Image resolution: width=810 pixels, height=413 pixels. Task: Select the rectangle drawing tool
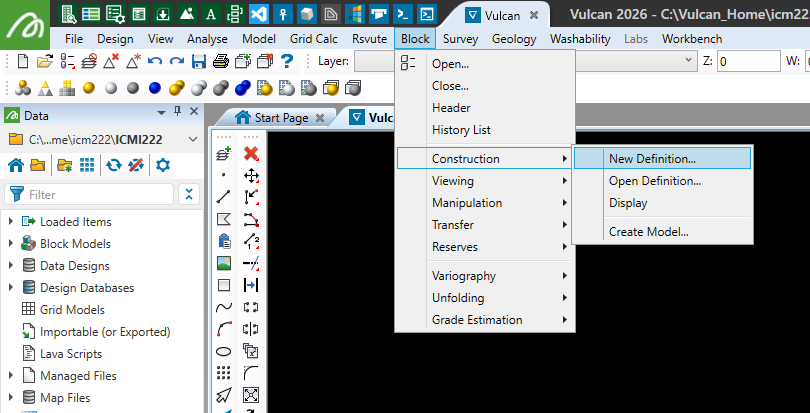pyautogui.click(x=223, y=285)
